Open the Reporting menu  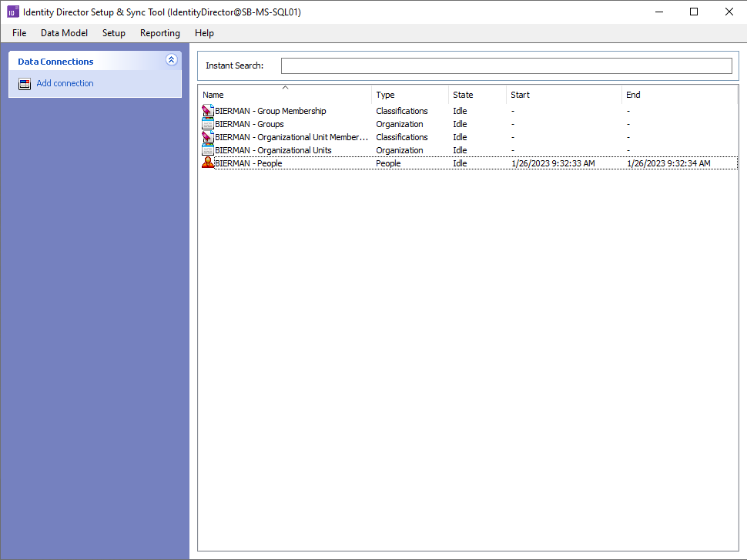tap(160, 33)
